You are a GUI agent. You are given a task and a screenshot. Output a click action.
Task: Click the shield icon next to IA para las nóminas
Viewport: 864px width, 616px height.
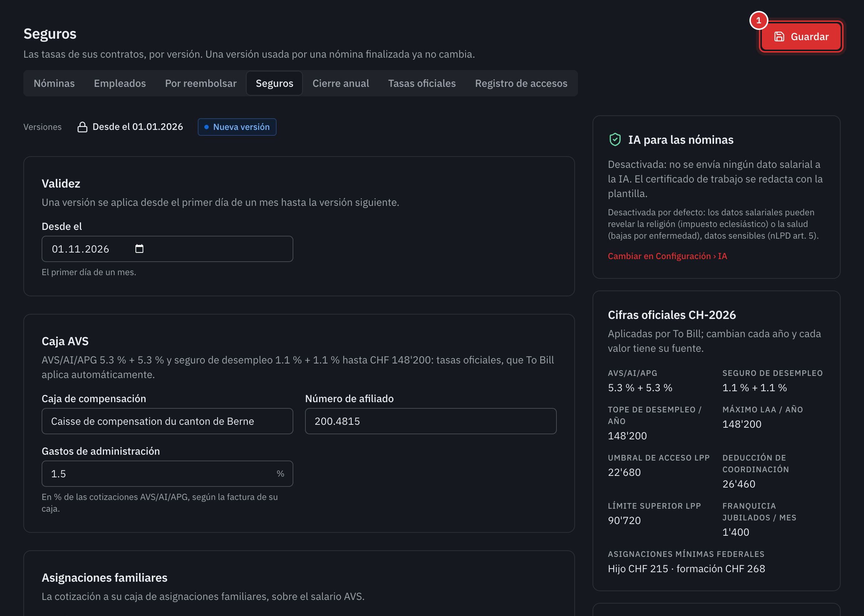click(615, 140)
